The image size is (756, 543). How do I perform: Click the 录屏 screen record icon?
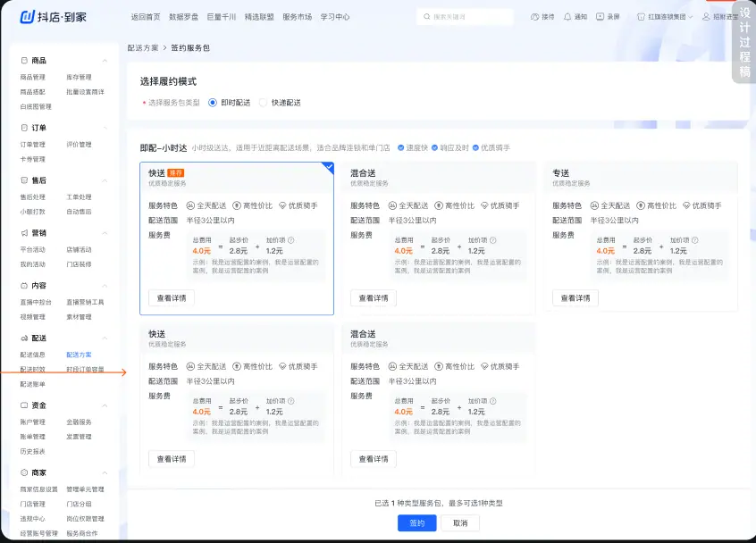pyautogui.click(x=600, y=17)
